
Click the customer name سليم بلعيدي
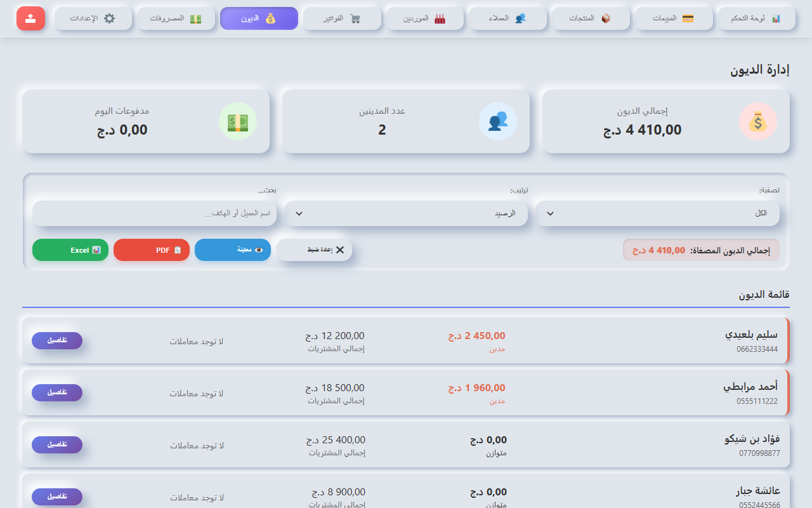751,335
